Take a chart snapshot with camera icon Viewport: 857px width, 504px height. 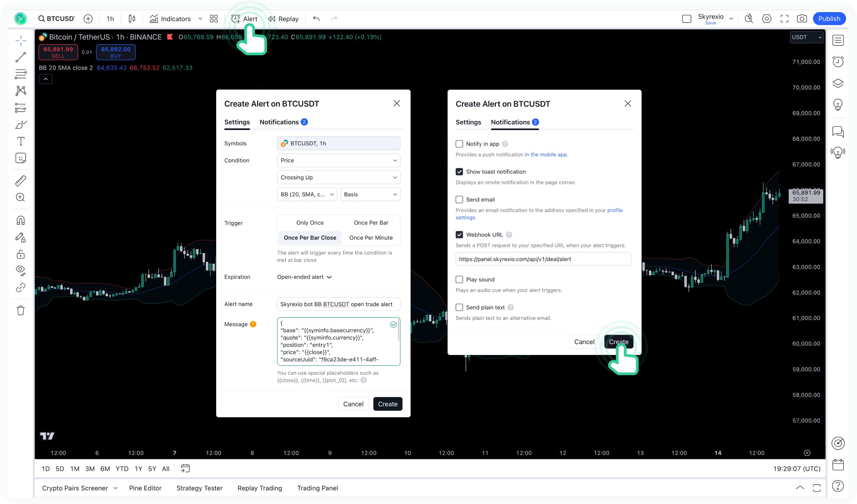(x=802, y=19)
